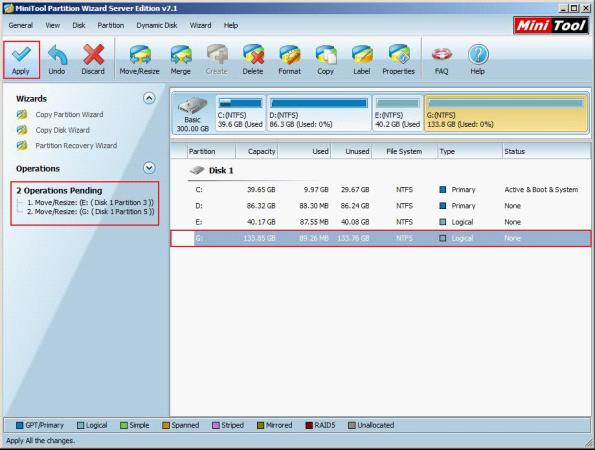The height and width of the screenshot is (450, 595).
Task: Select the D: partition row
Action: click(381, 206)
